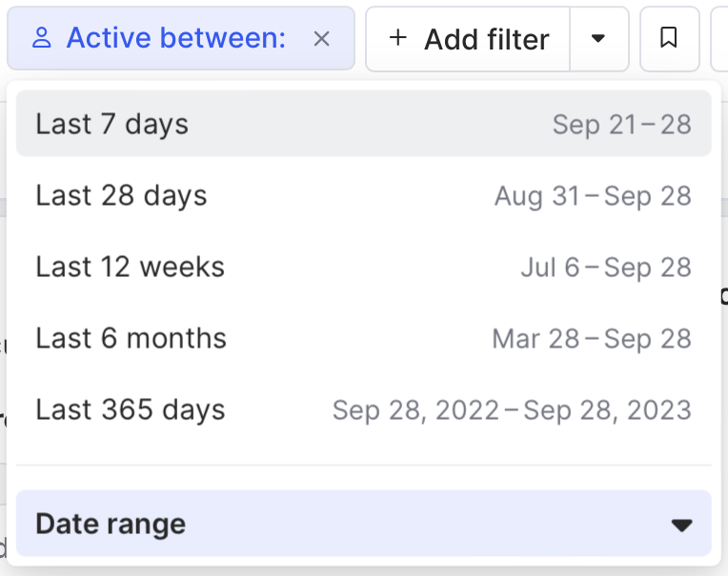Pick the Last 12 weeks option
Screen dimensions: 728x576
131,267
